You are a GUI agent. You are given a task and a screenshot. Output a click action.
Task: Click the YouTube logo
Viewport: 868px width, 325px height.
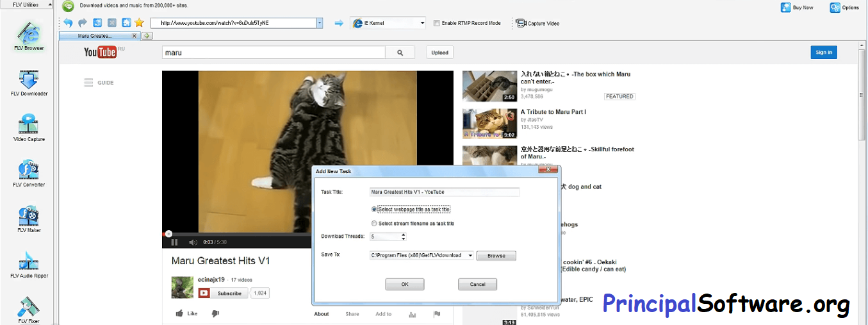coord(101,52)
